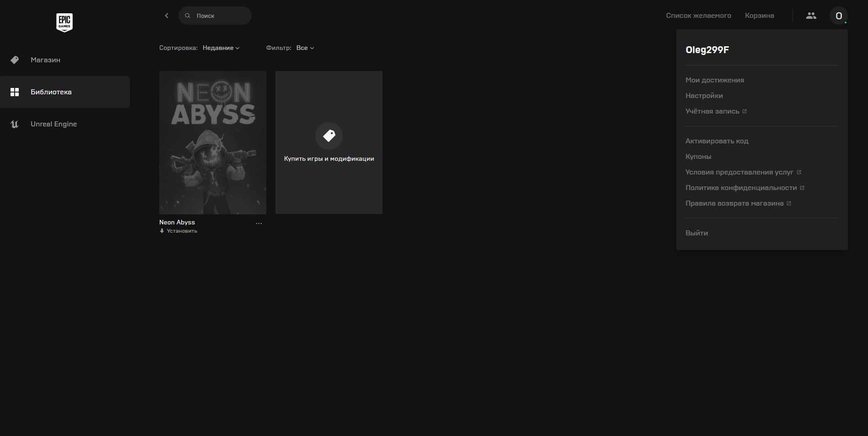Open Магазин in the sidebar
Screen dimensions: 868x436
[65, 60]
